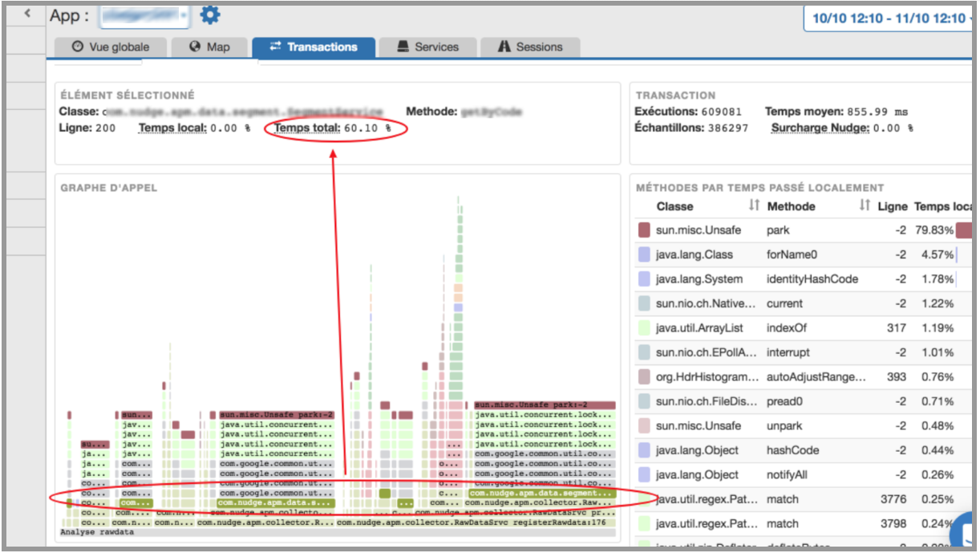
Task: Click the Surcharge Nudge label
Action: (x=820, y=128)
